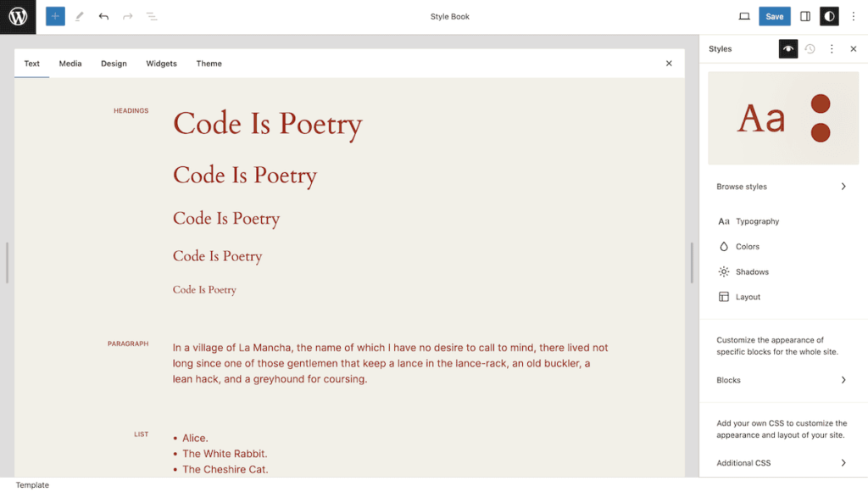868x492 pixels.
Task: Toggle the Style Book eye icon
Action: (x=788, y=49)
